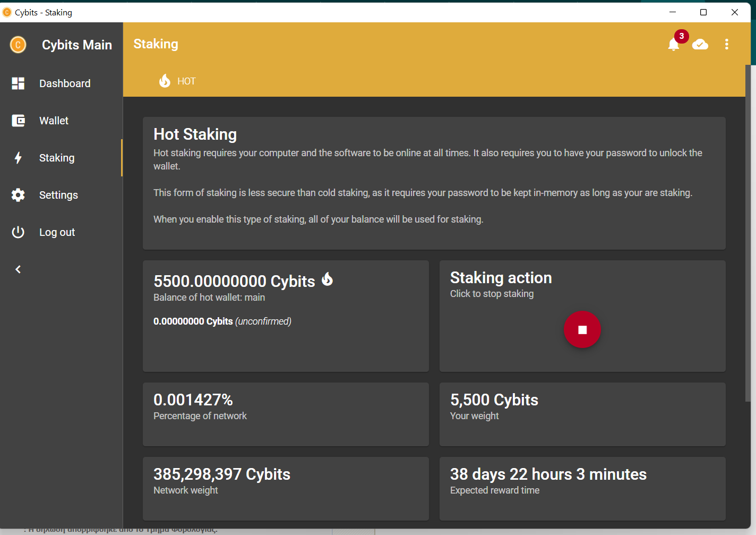The height and width of the screenshot is (535, 756).
Task: Select the unconfirmed balance text
Action: coord(222,321)
